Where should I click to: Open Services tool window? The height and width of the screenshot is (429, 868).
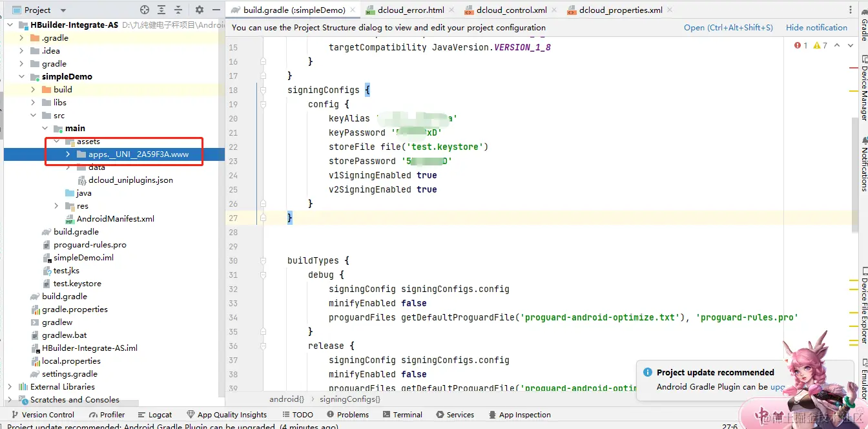coord(455,415)
